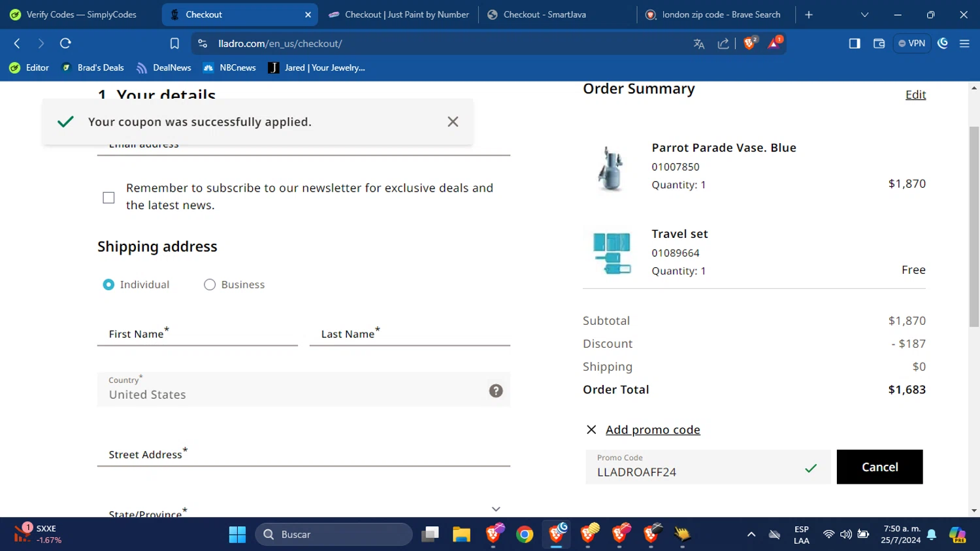This screenshot has width=980, height=551.
Task: Switch to Verify Codes SimplyCodes tab
Action: pos(80,14)
